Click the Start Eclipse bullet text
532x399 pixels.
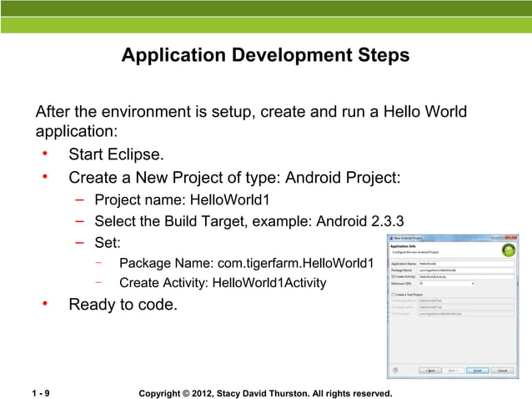coord(116,154)
